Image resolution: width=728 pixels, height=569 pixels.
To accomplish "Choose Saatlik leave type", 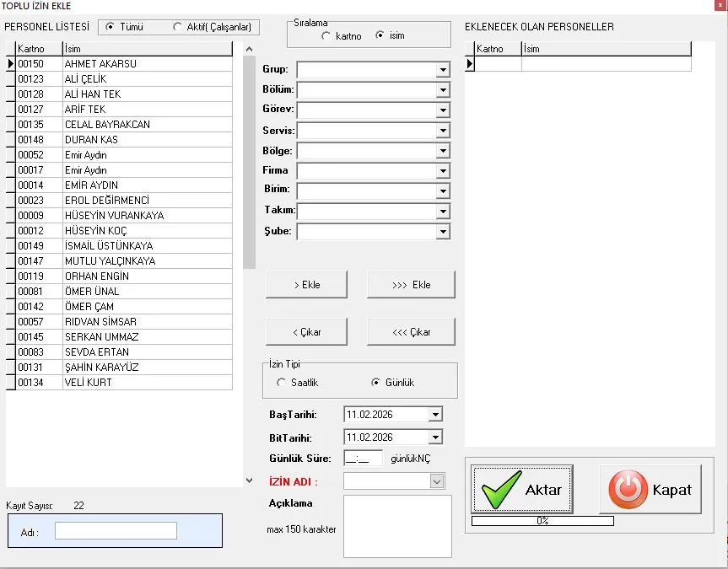I will (282, 383).
